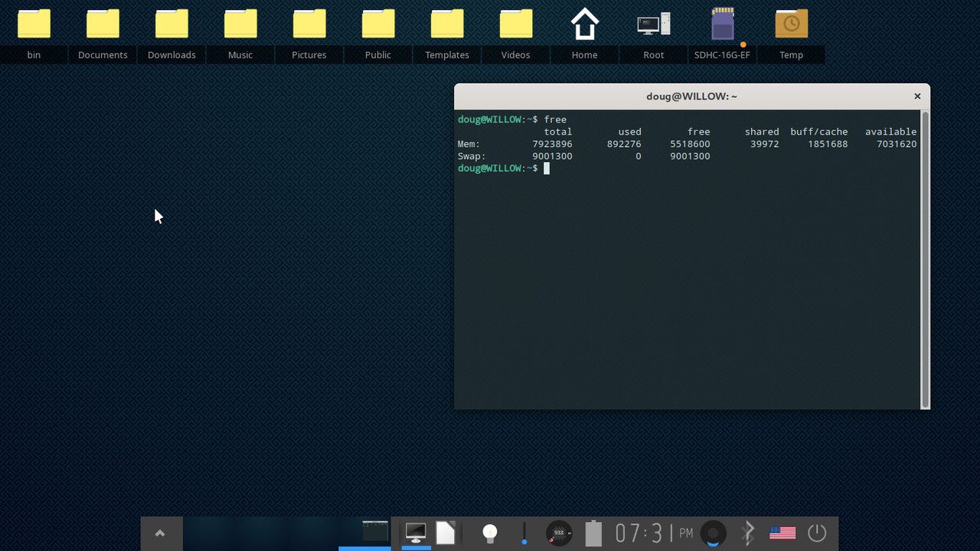Screen dimensions: 980x551
Task: Open the Downloads folder icon
Action: (171, 24)
